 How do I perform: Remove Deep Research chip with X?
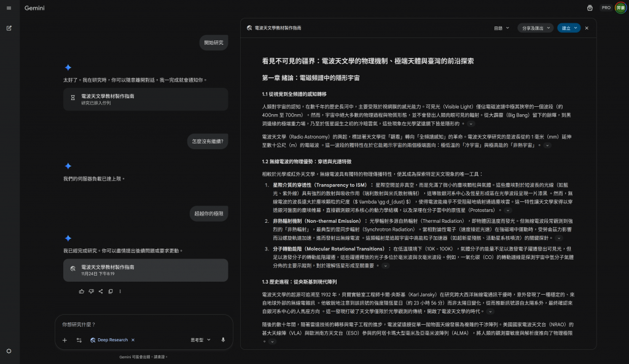[x=133, y=340]
